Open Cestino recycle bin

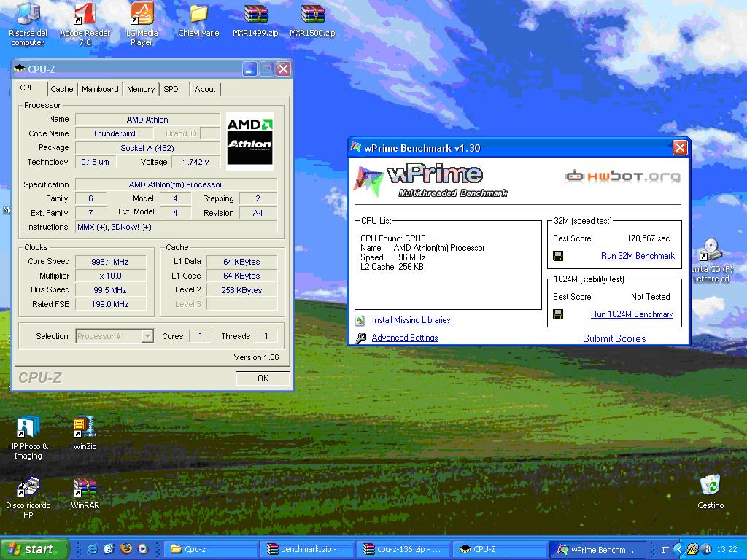click(711, 492)
